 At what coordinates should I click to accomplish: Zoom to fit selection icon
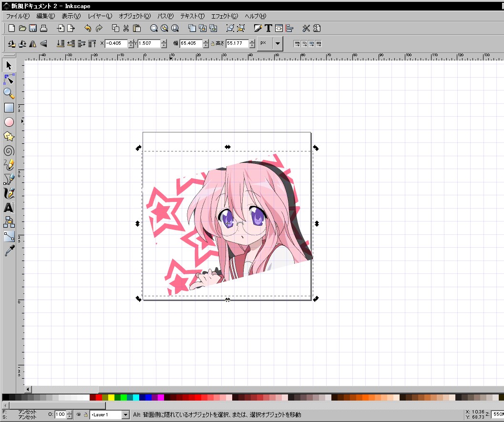tap(154, 28)
